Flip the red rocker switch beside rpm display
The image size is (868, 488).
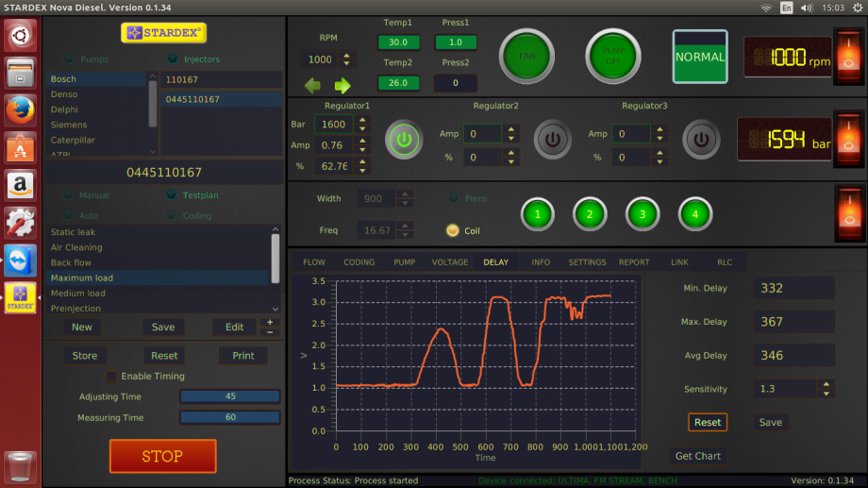pos(848,56)
